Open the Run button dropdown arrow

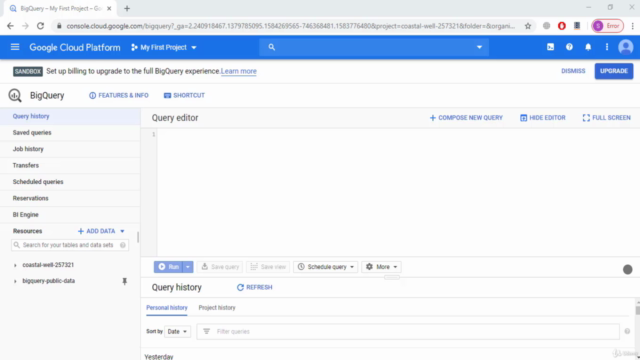[188, 267]
